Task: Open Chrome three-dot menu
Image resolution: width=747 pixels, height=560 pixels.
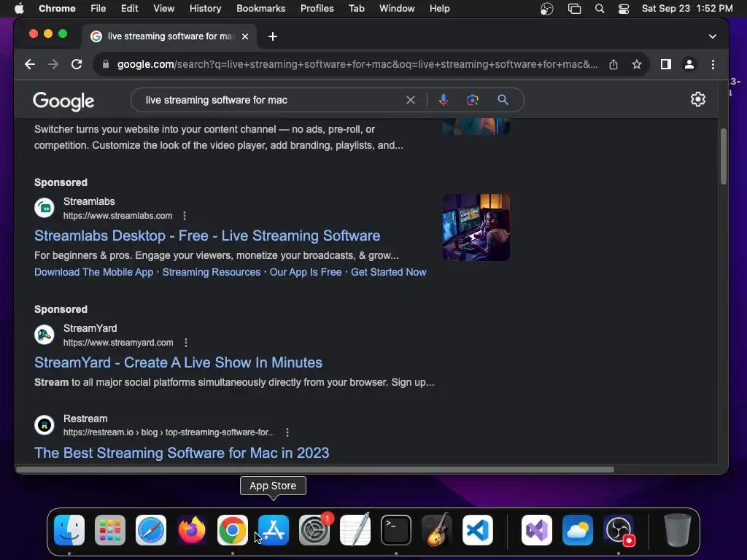Action: [713, 64]
